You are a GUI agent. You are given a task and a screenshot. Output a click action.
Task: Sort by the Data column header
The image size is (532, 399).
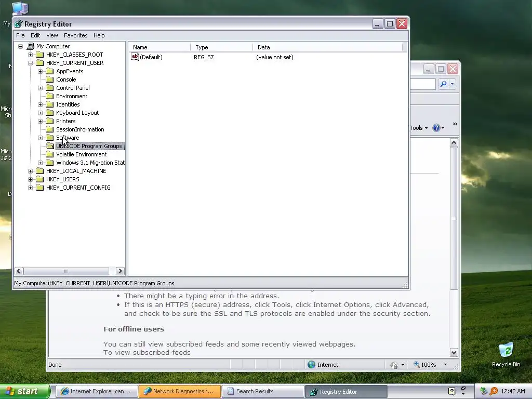point(328,47)
